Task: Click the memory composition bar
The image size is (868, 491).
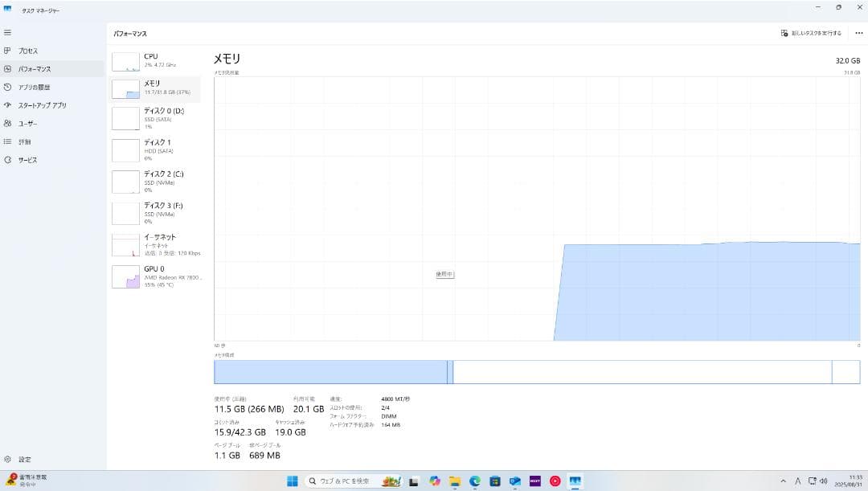Action: (536, 372)
